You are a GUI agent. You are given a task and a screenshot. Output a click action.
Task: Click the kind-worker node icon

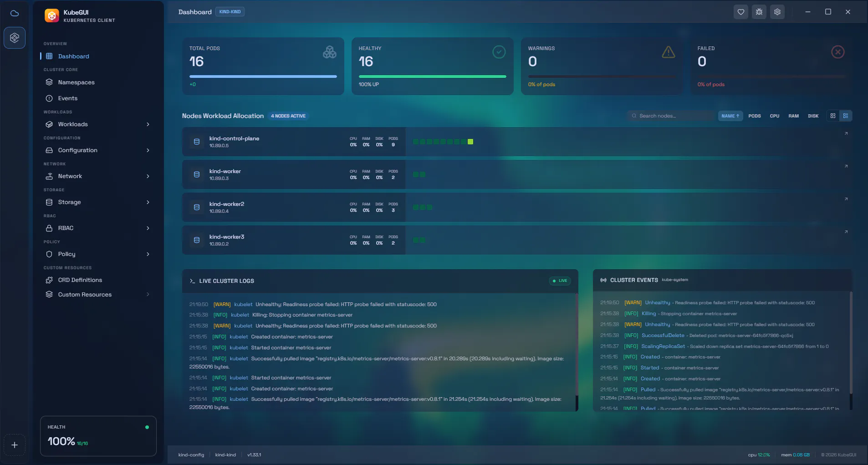tap(197, 174)
